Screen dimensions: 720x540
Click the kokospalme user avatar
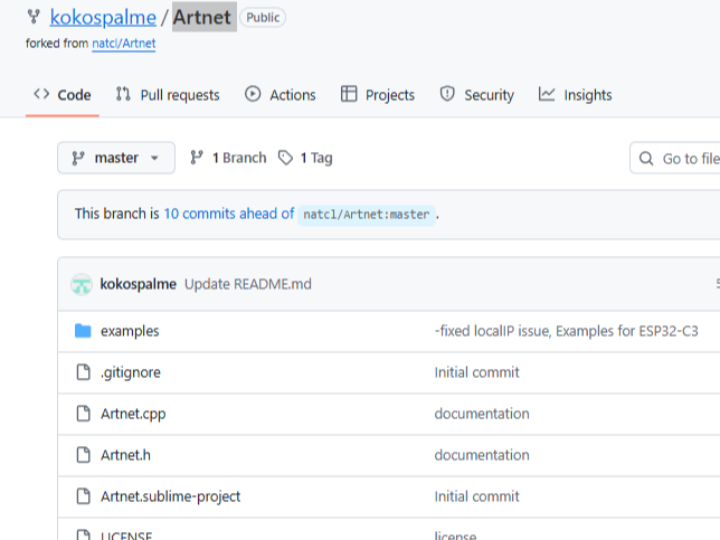pyautogui.click(x=82, y=284)
